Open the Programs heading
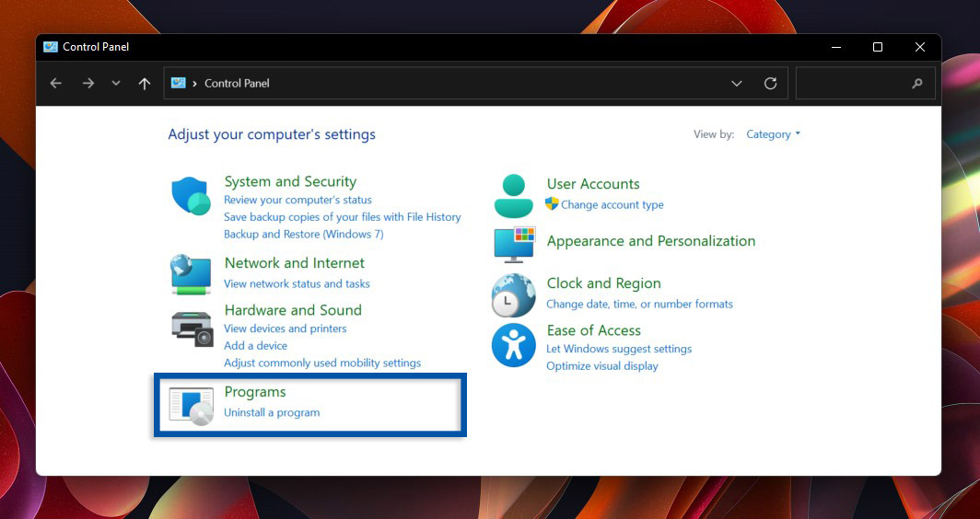Viewport: 980px width, 519px height. 255,392
